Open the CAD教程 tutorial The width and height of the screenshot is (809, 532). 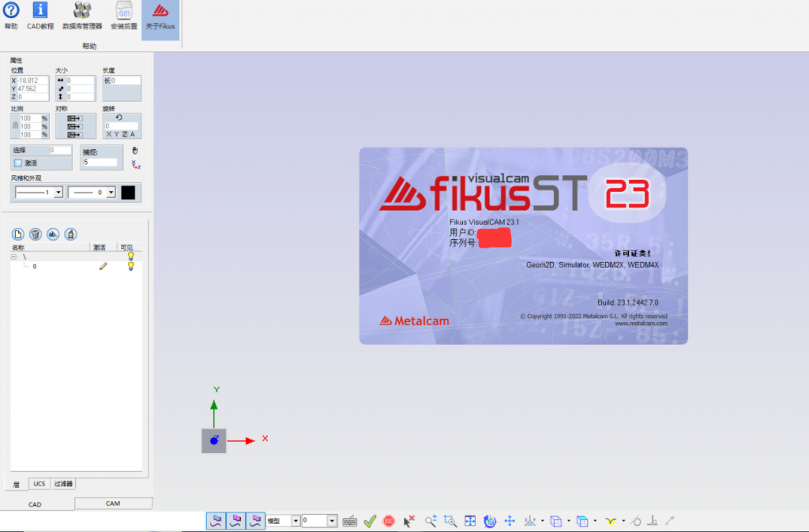pos(40,16)
